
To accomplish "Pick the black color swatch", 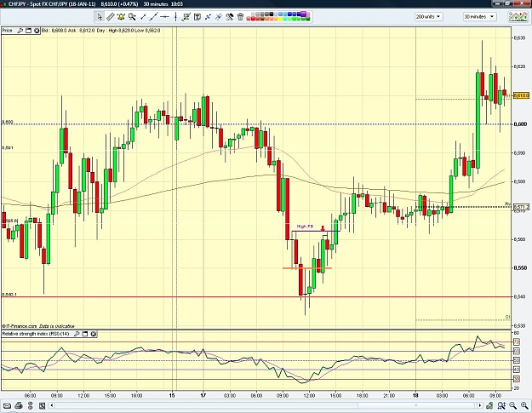I will coord(271,14).
